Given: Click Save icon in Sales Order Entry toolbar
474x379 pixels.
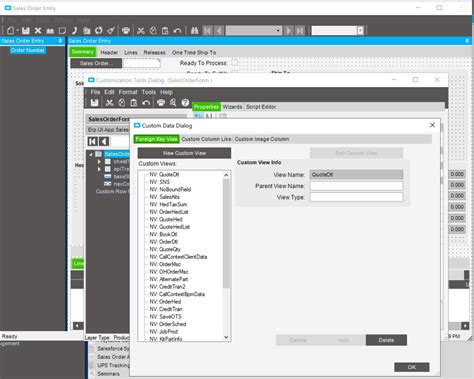Looking at the screenshot, I should tap(25, 31).
